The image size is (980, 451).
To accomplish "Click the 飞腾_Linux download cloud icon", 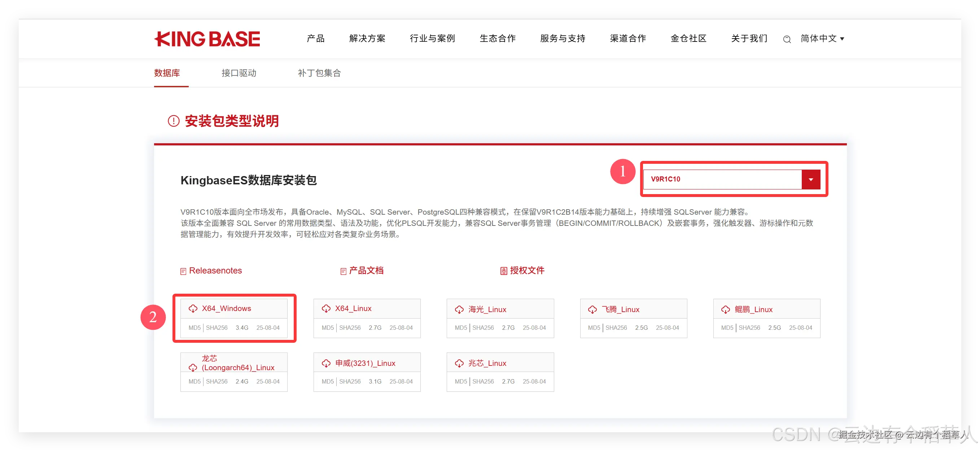I will pyautogui.click(x=592, y=310).
